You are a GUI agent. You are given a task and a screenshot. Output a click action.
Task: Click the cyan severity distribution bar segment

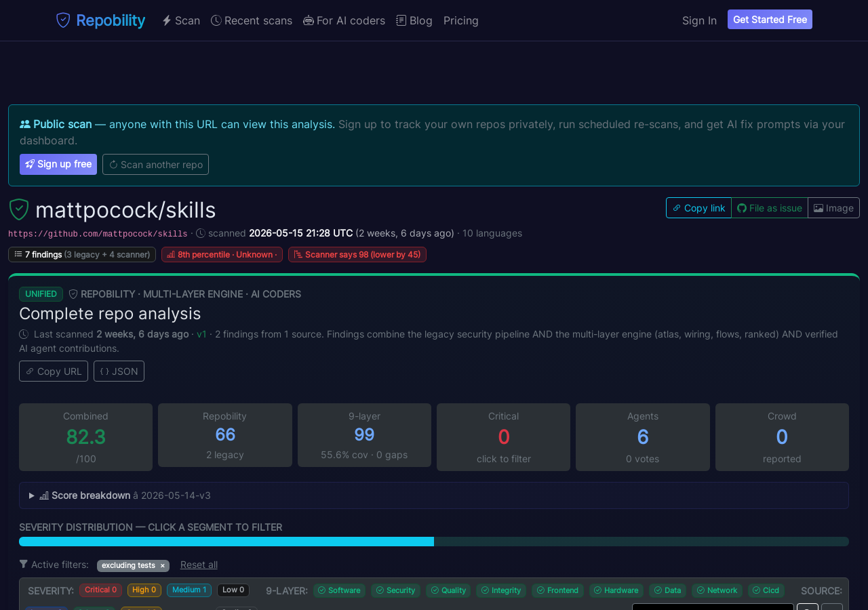[x=226, y=542]
